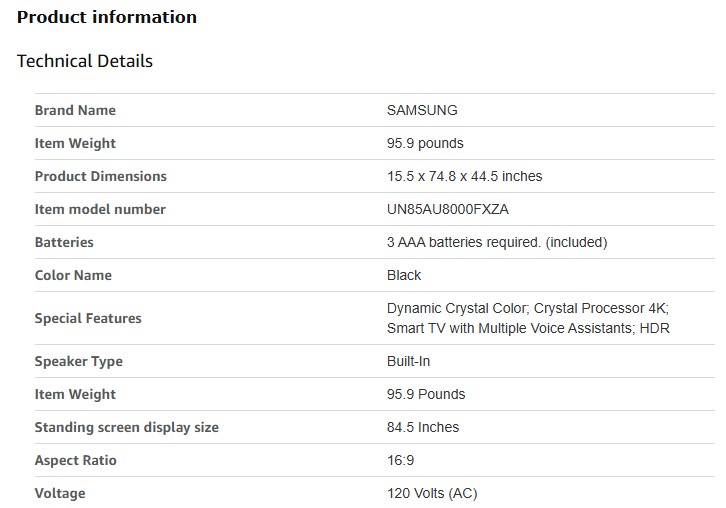This screenshot has width=726, height=508.
Task: Click the Technical Details subheading
Action: click(x=85, y=61)
